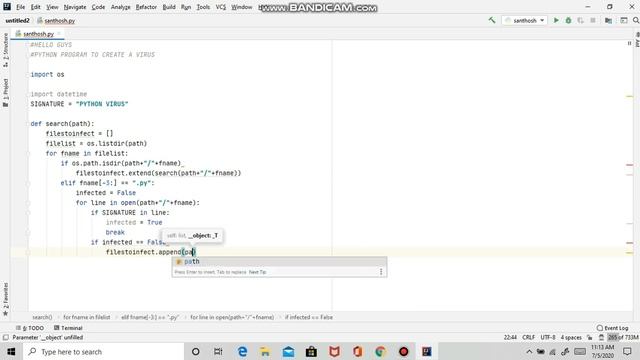This screenshot has width=640, height=360.
Task: Click 'if infected == False' breadcrumb
Action: click(309, 317)
